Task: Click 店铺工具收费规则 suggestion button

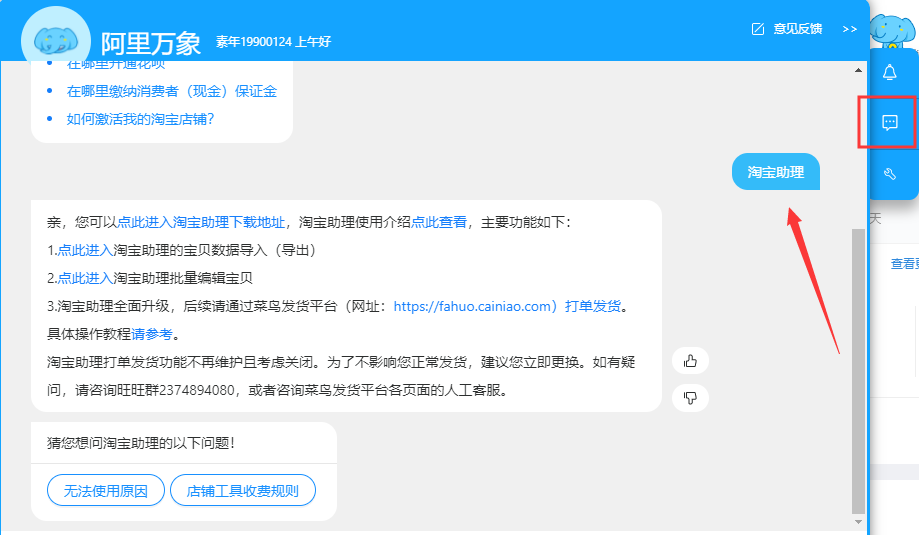Action: point(243,490)
